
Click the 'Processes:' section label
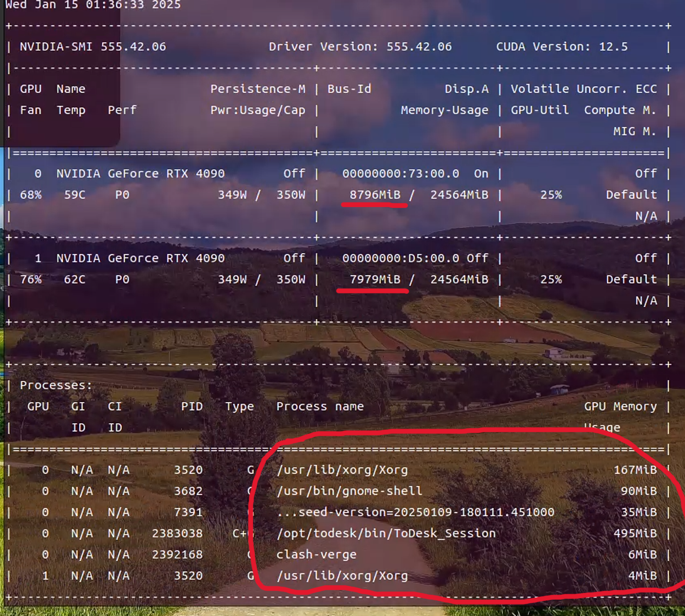pyautogui.click(x=56, y=385)
